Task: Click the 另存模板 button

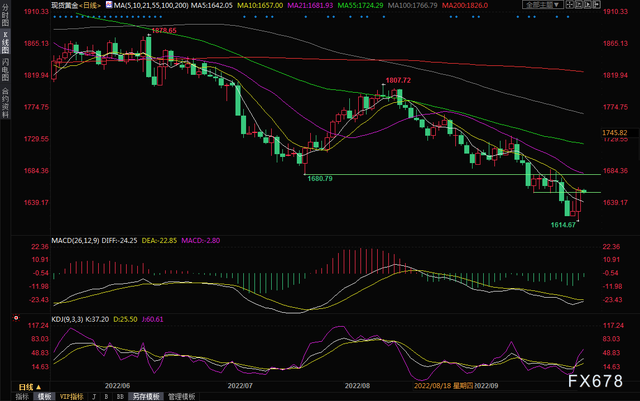Action: (147, 396)
